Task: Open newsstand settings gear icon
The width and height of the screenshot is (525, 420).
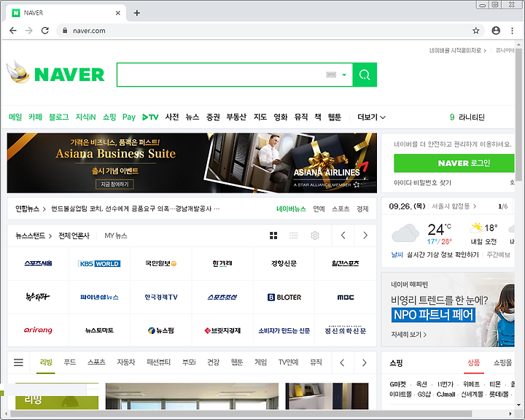Action: 315,236
